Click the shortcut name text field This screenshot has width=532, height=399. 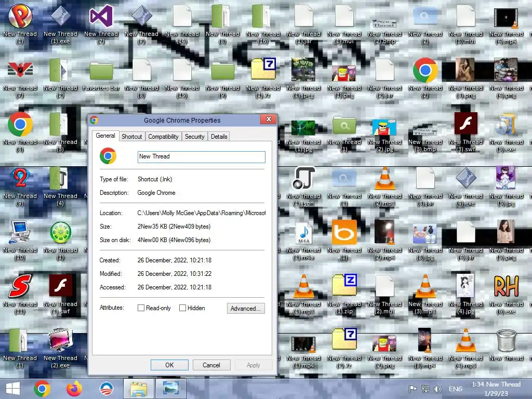click(201, 157)
